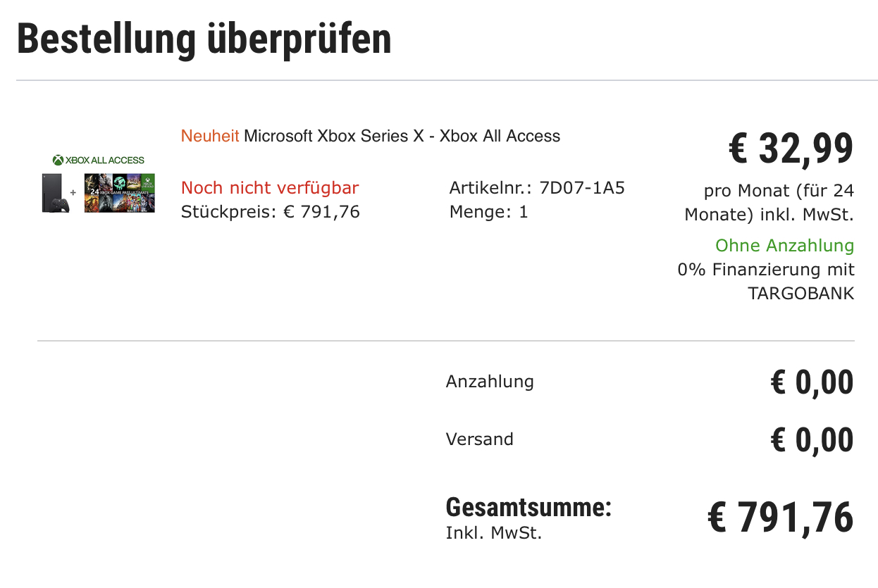
Task: Click the total amount € 791,76
Action: [x=780, y=518]
